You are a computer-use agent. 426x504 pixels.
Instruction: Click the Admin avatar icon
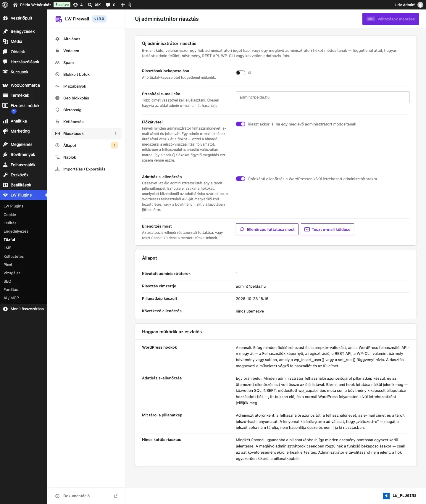point(420,5)
